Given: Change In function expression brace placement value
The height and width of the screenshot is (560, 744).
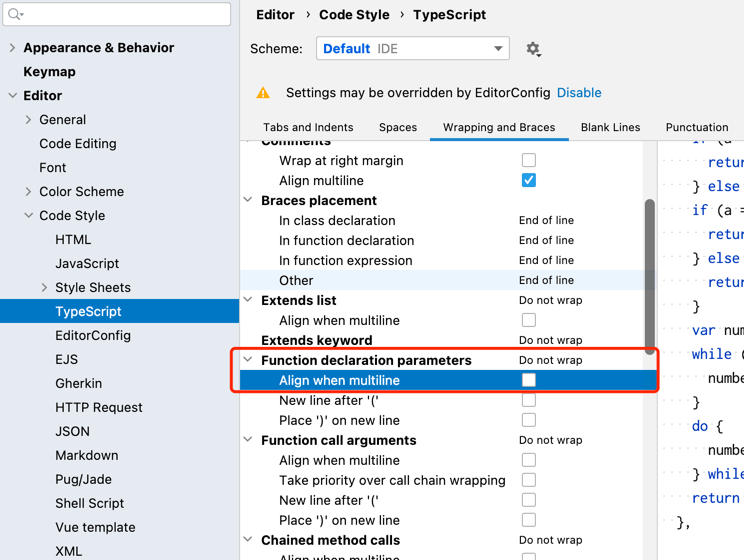Looking at the screenshot, I should pyautogui.click(x=546, y=260).
